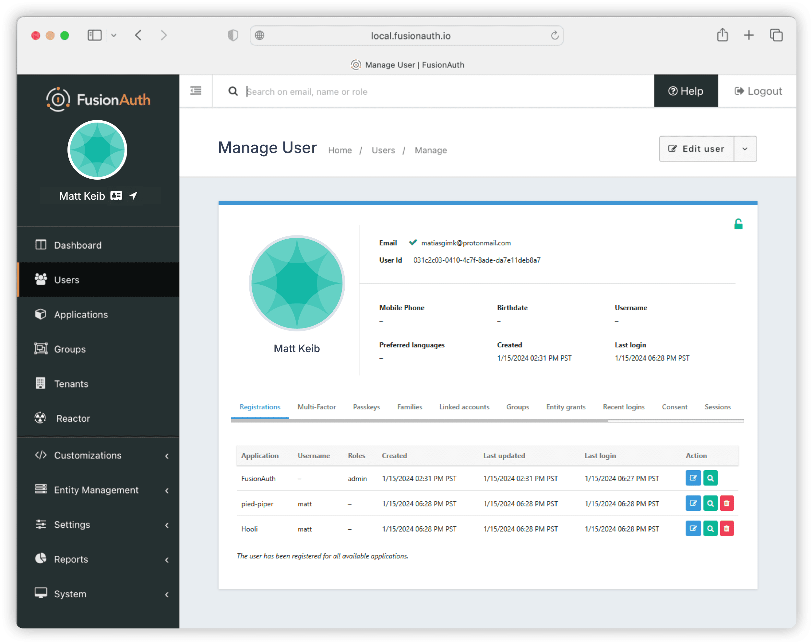View the Hooli registration details
This screenshot has width=812, height=644.
pos(710,528)
